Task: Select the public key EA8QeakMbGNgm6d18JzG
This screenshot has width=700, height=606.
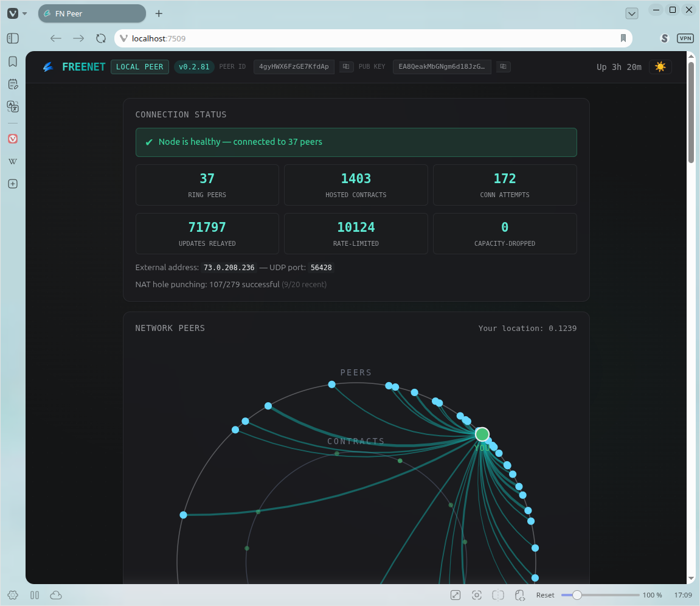Action: point(442,66)
